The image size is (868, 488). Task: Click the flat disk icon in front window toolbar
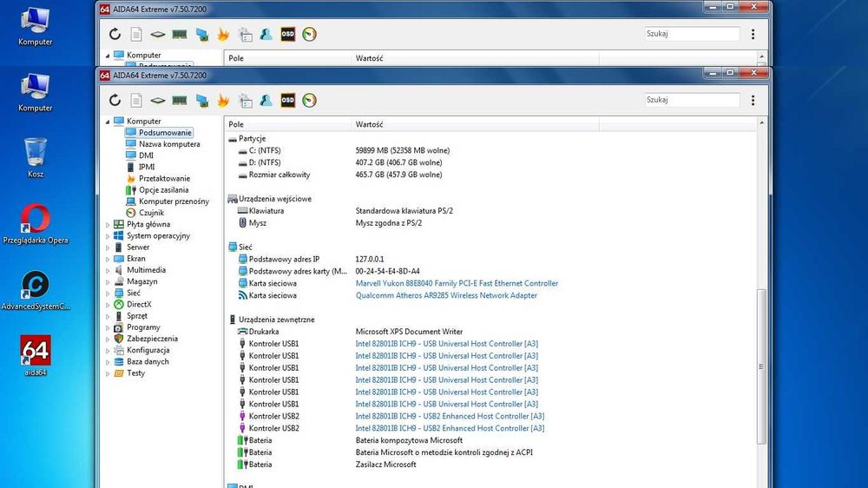(158, 100)
